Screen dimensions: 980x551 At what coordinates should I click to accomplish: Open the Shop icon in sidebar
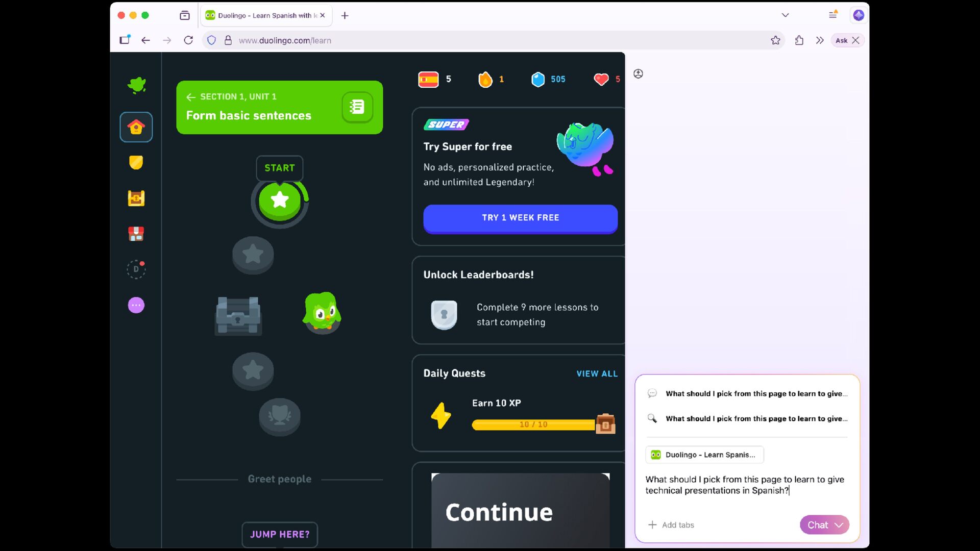point(136,234)
